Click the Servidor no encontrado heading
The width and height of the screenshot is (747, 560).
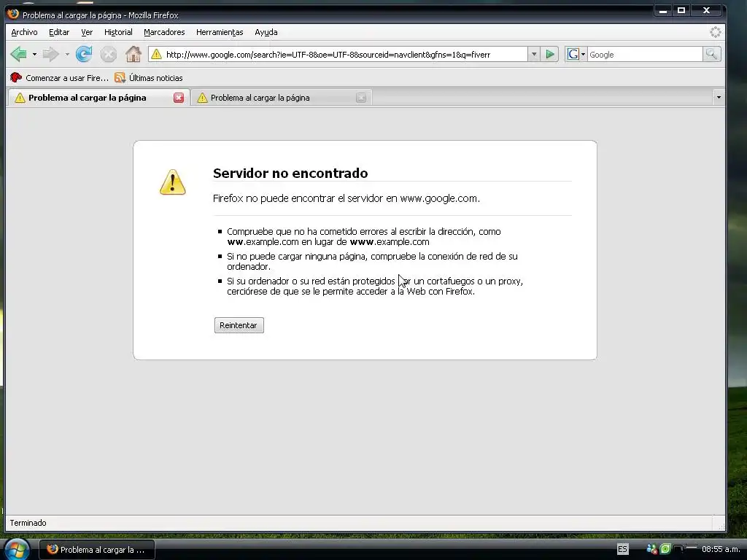(290, 173)
